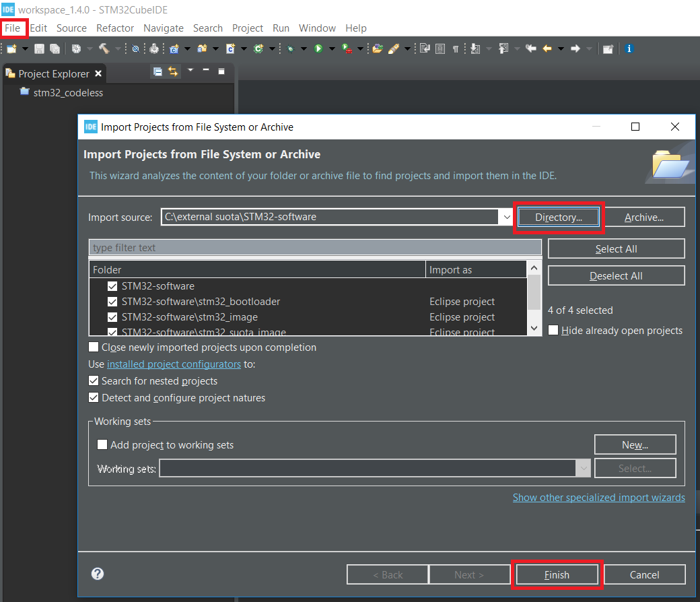Click the New class green C icon

click(258, 48)
